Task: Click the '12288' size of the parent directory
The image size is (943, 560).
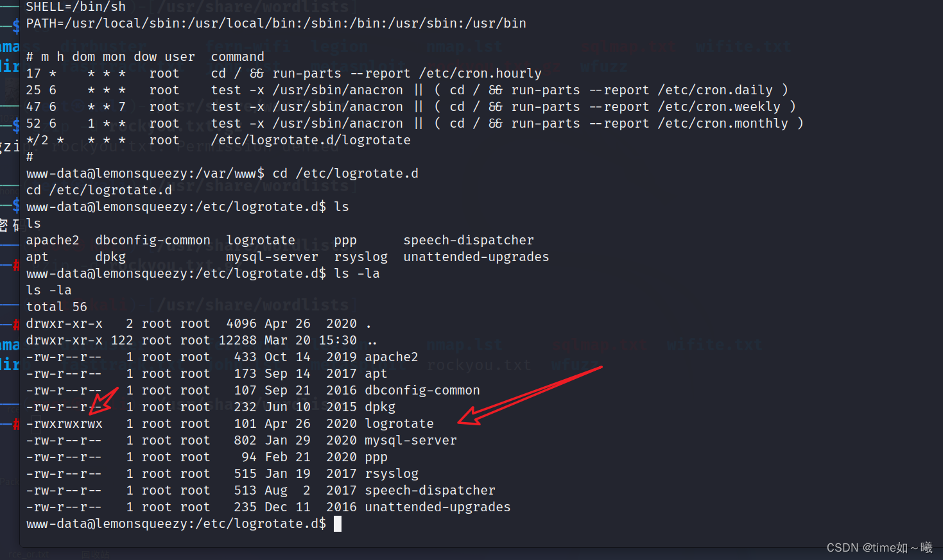Action: (238, 341)
